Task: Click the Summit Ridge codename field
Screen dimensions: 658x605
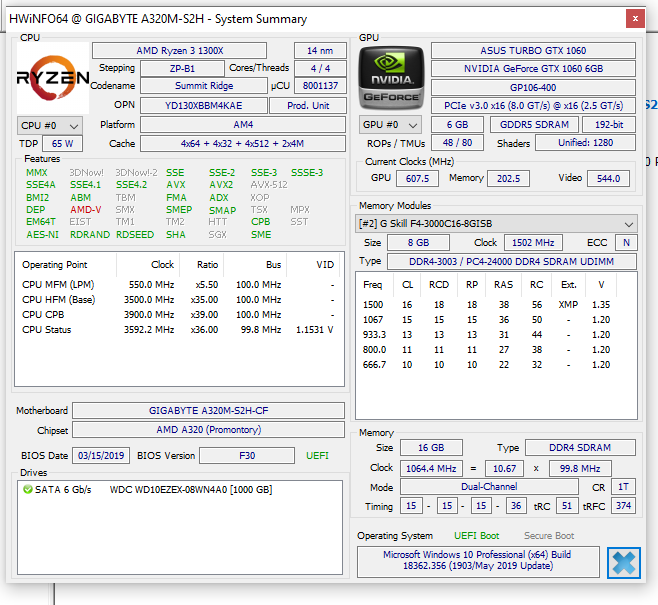Action: (x=204, y=86)
